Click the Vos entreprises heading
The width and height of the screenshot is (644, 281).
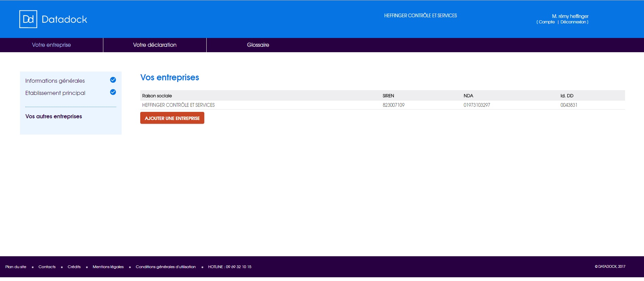(x=170, y=78)
